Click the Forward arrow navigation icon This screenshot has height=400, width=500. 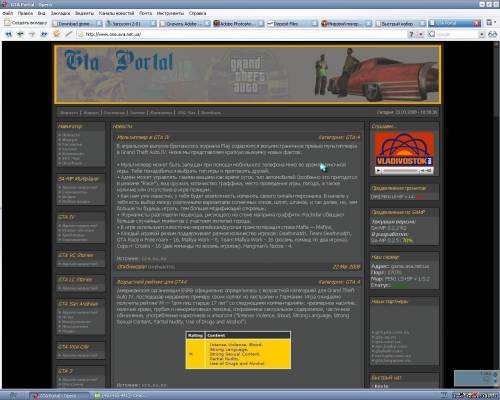pos(32,34)
